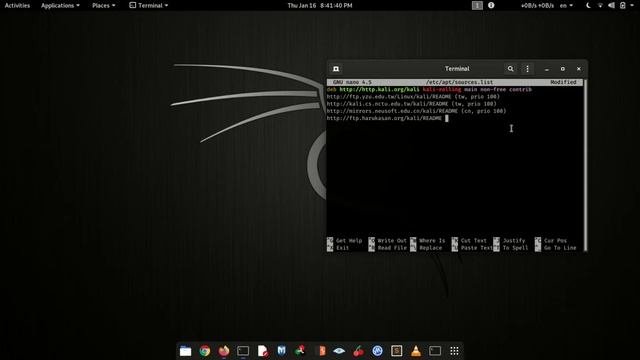Click the 'Modified' status in nano header
This screenshot has width=640, height=360.
click(x=563, y=82)
